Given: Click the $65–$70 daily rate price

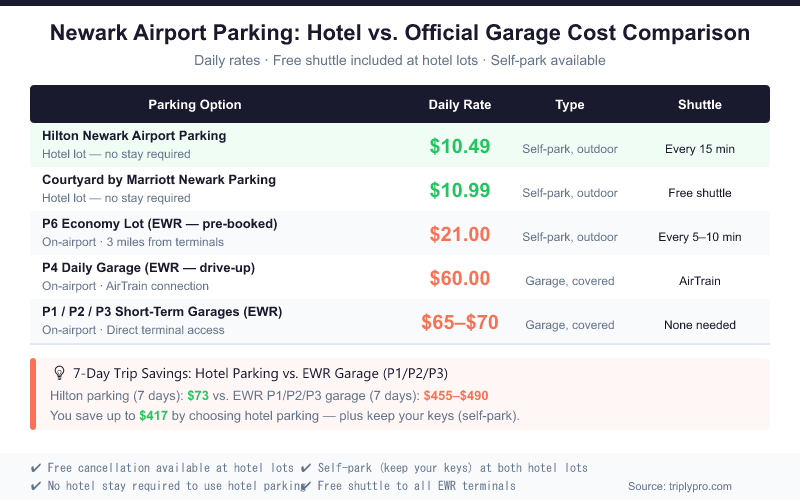Looking at the screenshot, I should point(460,322).
